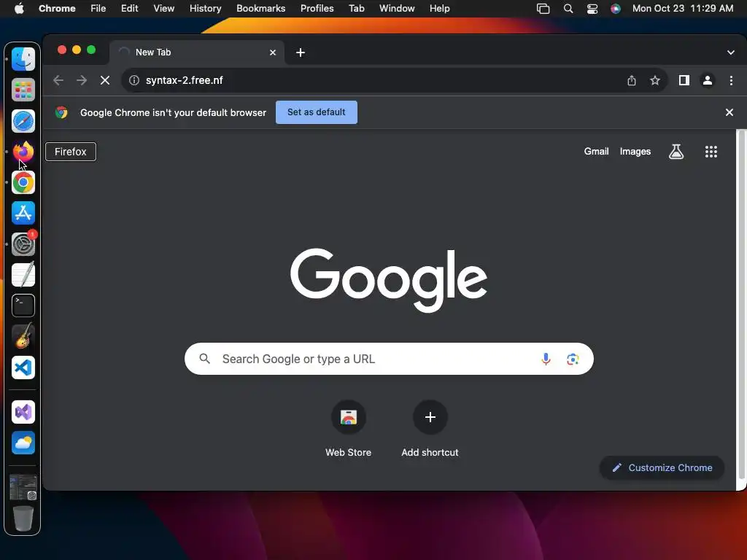Go forward using the forward arrow
747x560 pixels.
[x=82, y=80]
